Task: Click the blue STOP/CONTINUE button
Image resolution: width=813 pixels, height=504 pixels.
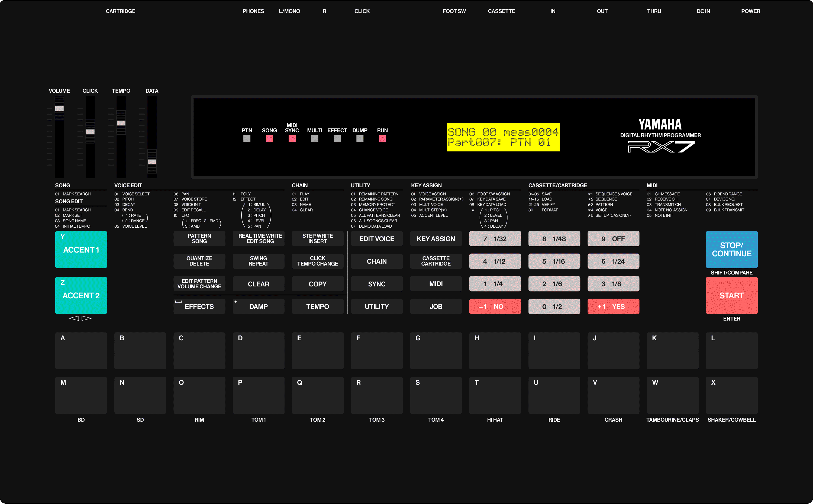Action: click(732, 249)
